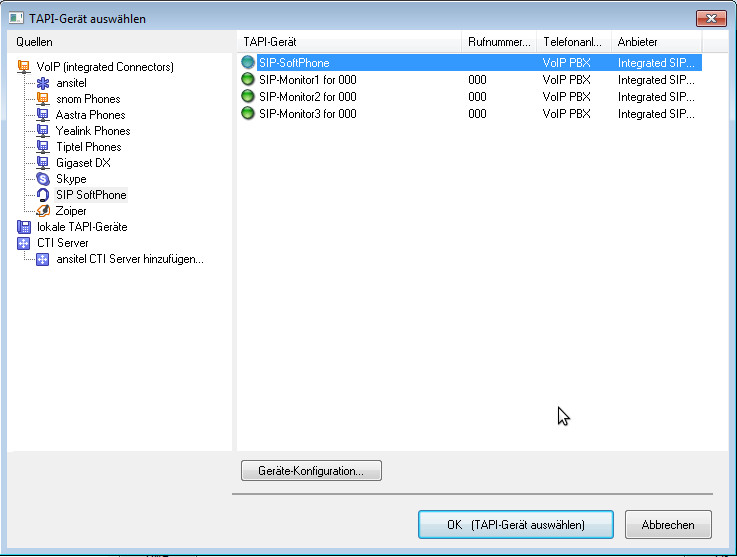Click the Gigaset DX icon

(43, 163)
